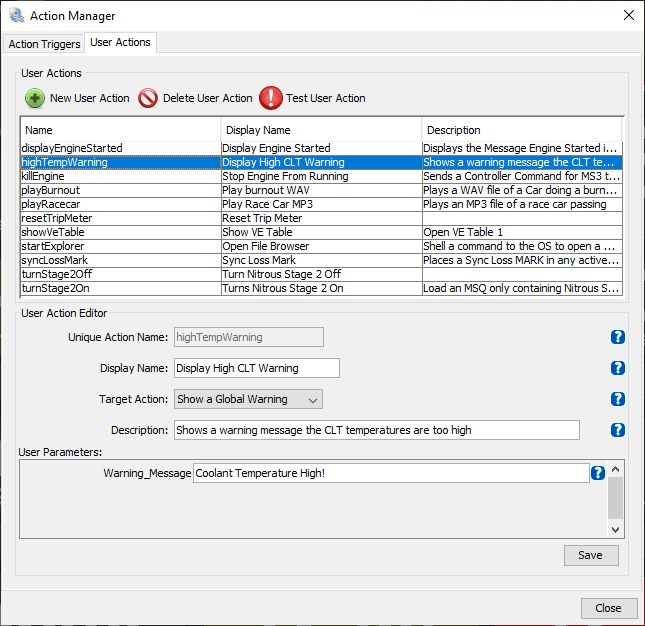Click 'Open VE Table 1' description cell

point(522,232)
